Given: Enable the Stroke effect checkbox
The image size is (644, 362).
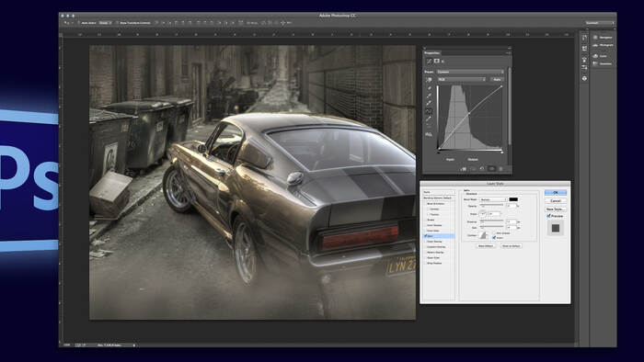Looking at the screenshot, I should coord(425,220).
